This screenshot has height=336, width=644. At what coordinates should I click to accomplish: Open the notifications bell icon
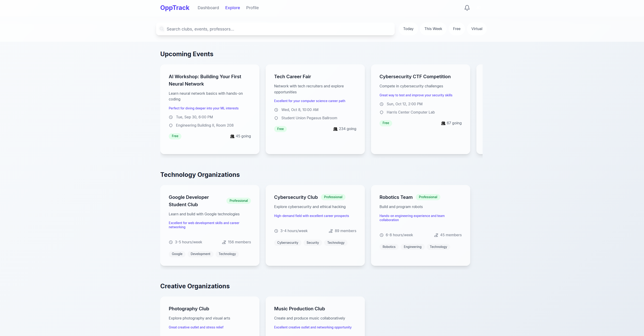[x=467, y=8]
